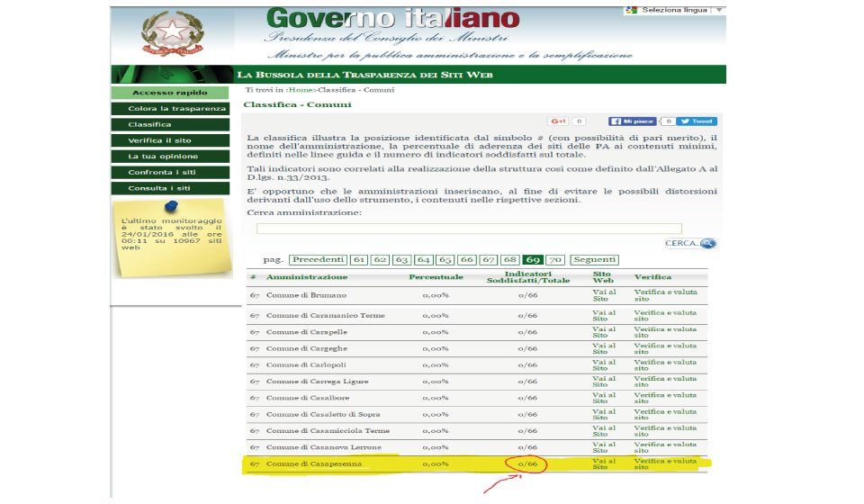
Task: Open Verifica il sito menu item
Action: pos(170,140)
